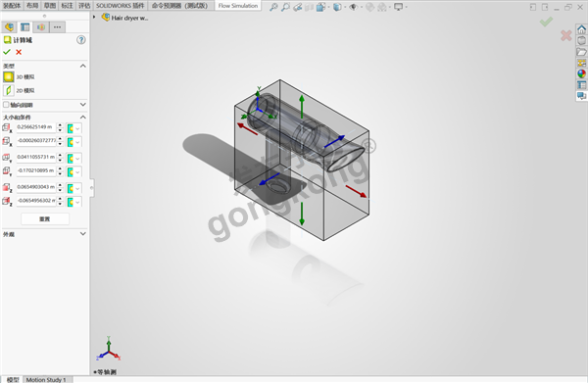
Task: Cancel computational domain with red X in panel
Action: 19,52
